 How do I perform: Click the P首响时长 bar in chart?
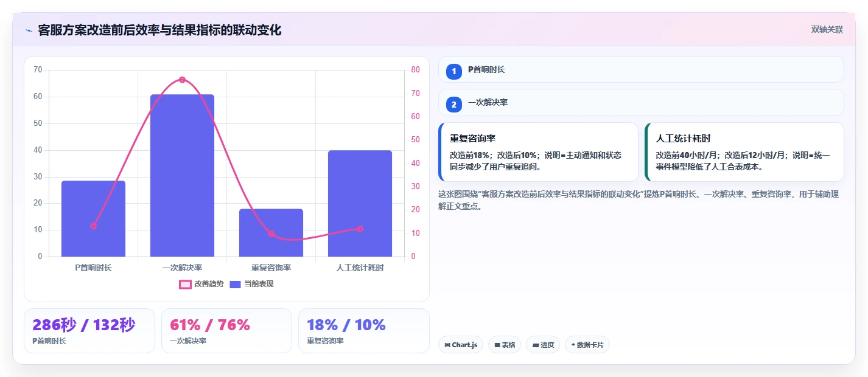click(93, 219)
